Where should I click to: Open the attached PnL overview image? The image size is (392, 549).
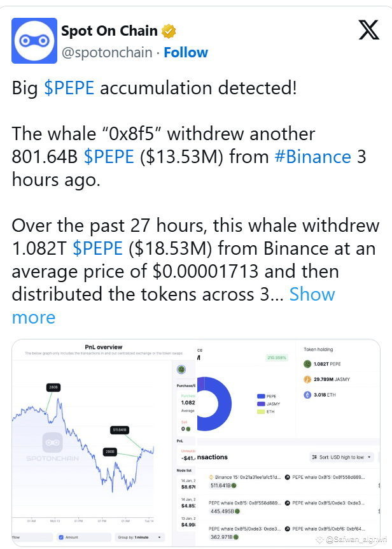pyautogui.click(x=196, y=443)
